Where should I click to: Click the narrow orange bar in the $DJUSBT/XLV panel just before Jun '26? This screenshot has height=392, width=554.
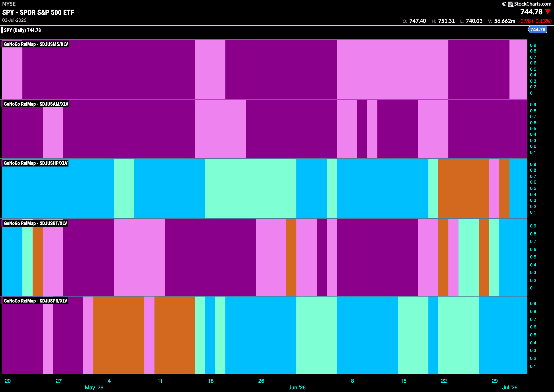click(291, 257)
